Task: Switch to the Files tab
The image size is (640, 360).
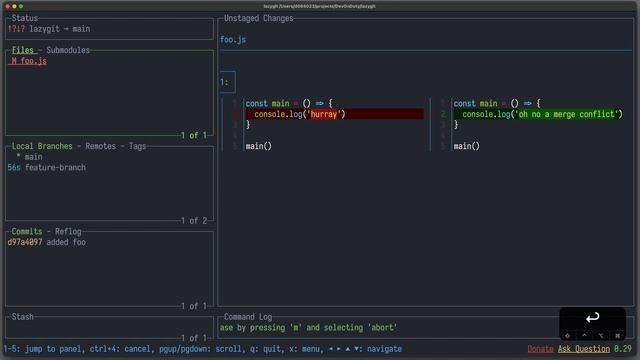Action: 22,50
